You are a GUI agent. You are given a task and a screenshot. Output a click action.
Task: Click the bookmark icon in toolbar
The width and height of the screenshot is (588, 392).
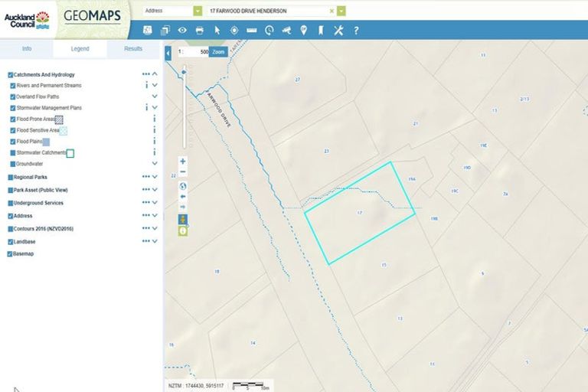[x=321, y=31]
